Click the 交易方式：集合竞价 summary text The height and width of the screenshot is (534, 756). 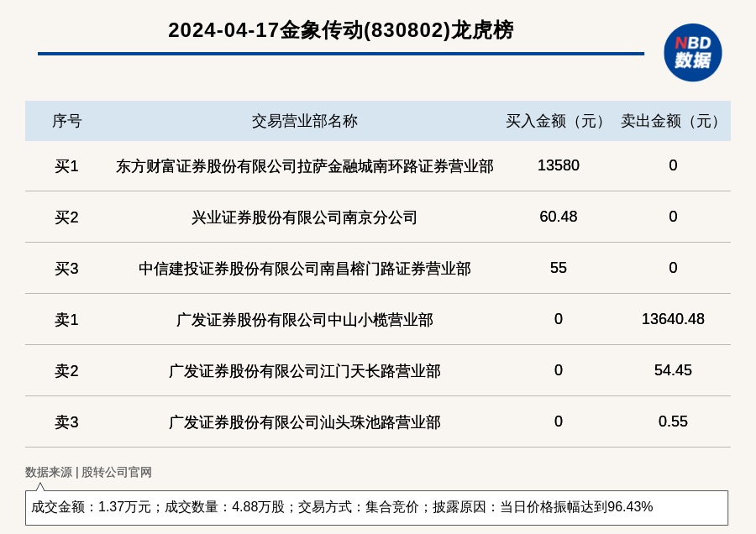(358, 507)
